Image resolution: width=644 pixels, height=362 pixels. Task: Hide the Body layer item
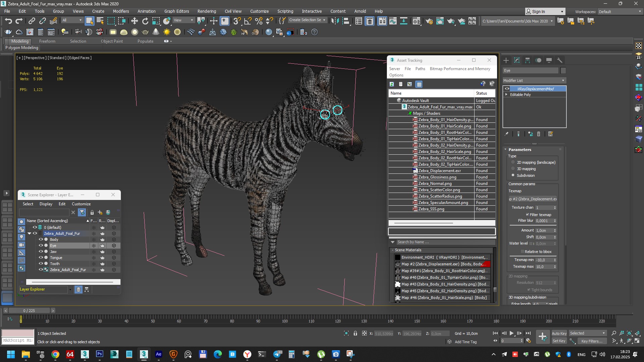click(41, 240)
